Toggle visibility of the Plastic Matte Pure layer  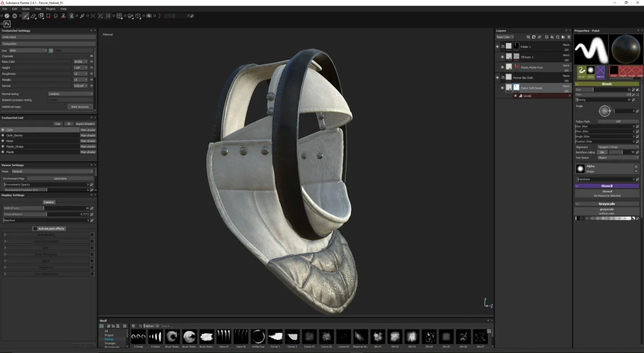pyautogui.click(x=502, y=67)
